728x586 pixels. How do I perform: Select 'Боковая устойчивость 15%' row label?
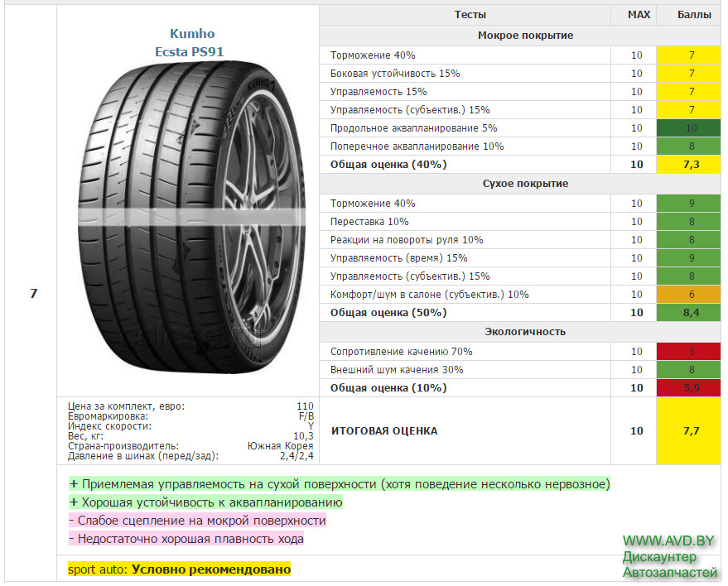click(395, 74)
